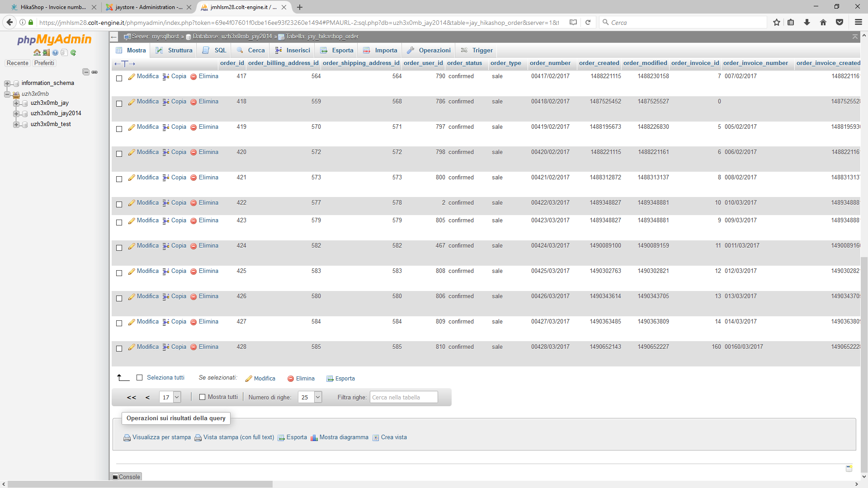Click the phpMyAdmin home icon
The height and width of the screenshot is (488, 868).
coord(37,53)
